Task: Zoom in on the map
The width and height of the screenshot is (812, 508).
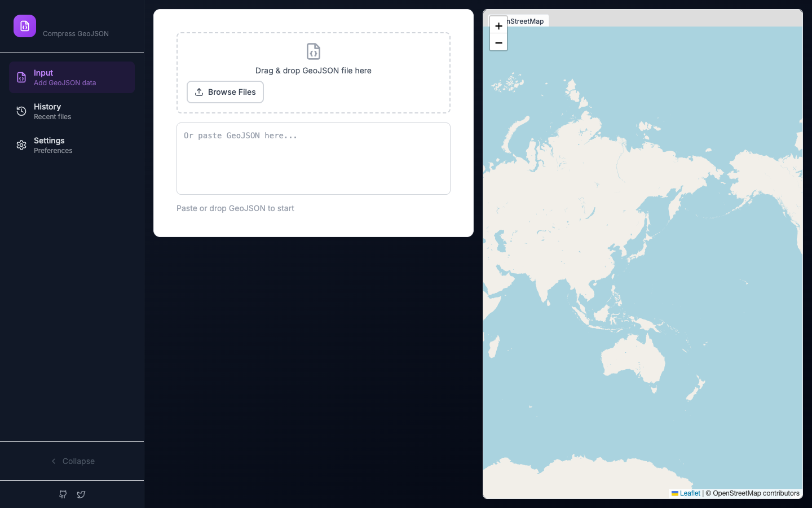Action: [x=498, y=25]
